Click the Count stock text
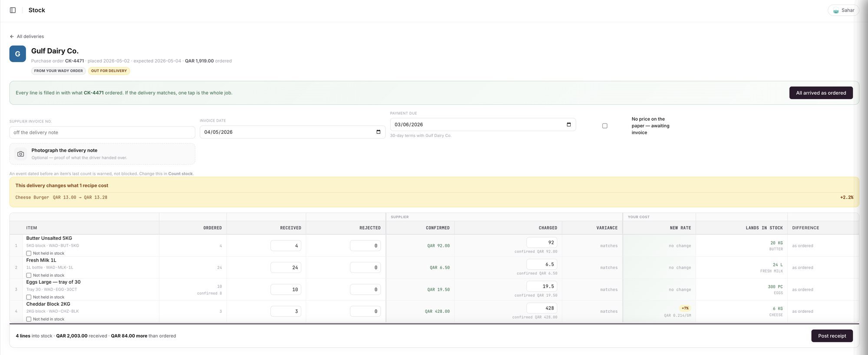Viewport: 868px width, 355px height. tap(180, 174)
